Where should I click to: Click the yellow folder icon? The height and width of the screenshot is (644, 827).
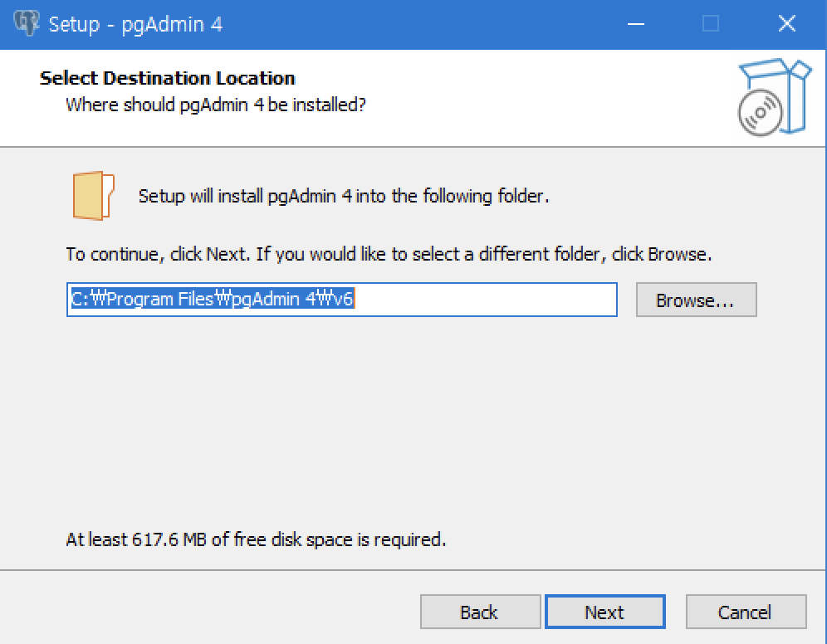pos(93,196)
